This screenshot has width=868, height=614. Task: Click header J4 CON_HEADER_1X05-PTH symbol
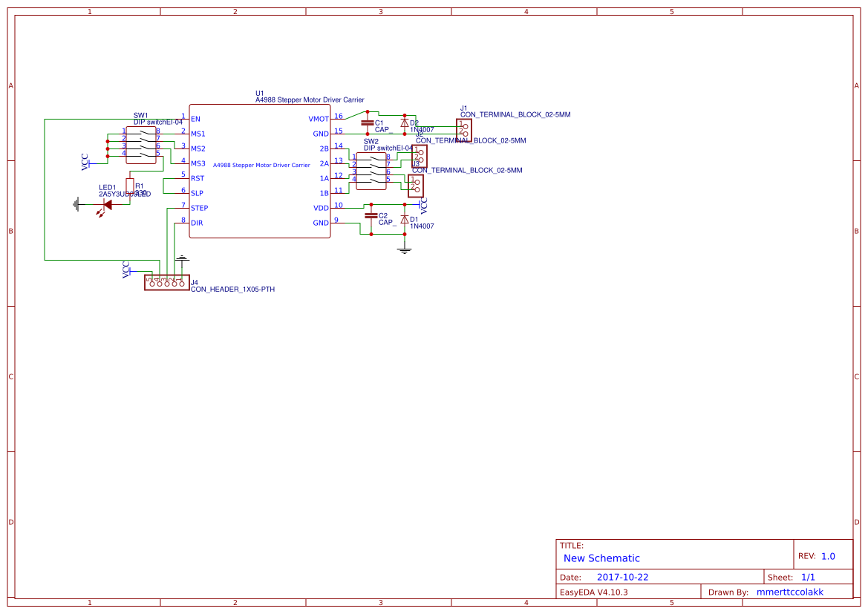click(x=166, y=282)
